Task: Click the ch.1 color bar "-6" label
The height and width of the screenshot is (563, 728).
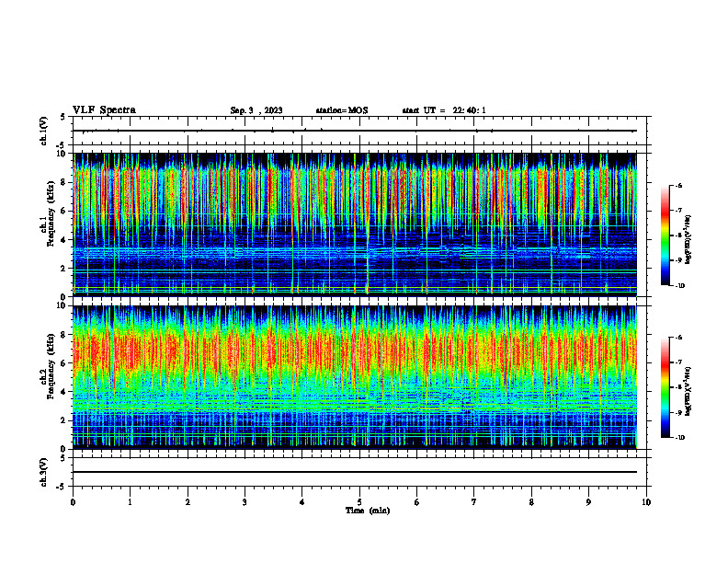Action: [678, 185]
